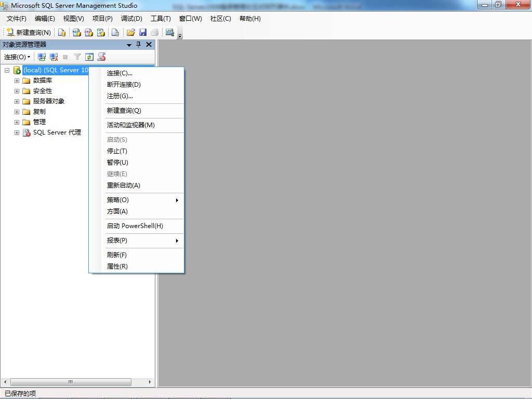Click the open file folder icon
The width and height of the screenshot is (532, 399).
click(130, 32)
